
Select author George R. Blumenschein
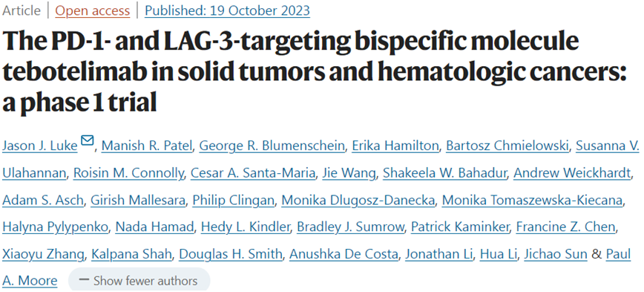click(272, 146)
